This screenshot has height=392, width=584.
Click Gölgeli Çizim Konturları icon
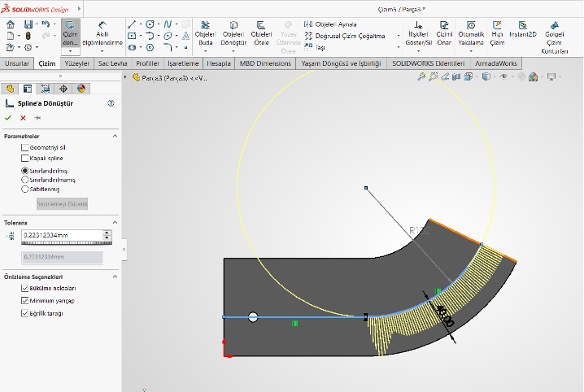point(556,33)
